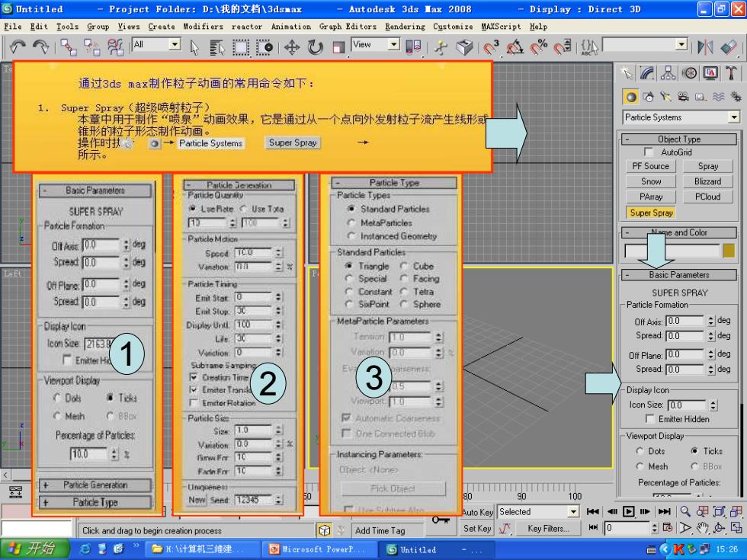Click the Super Spray button

[x=651, y=213]
